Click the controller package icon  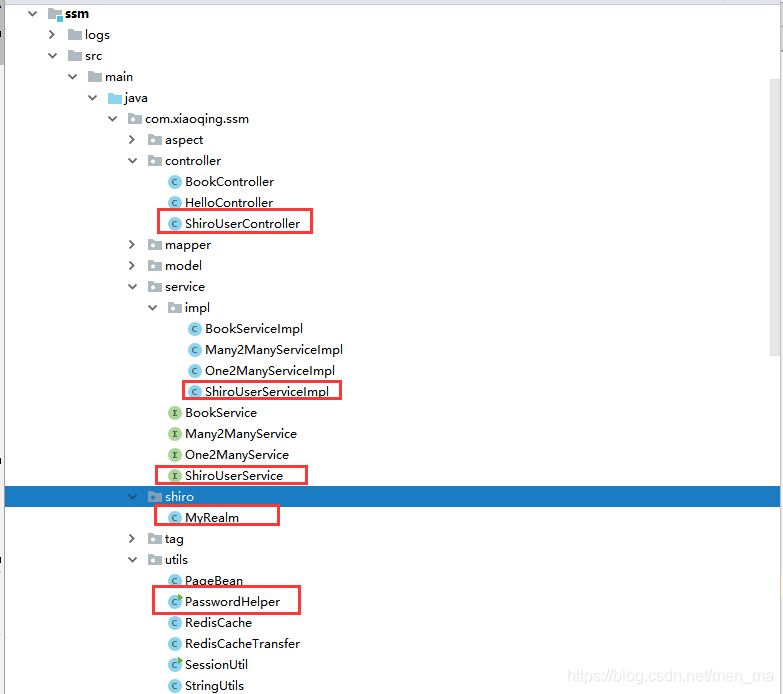(x=155, y=161)
